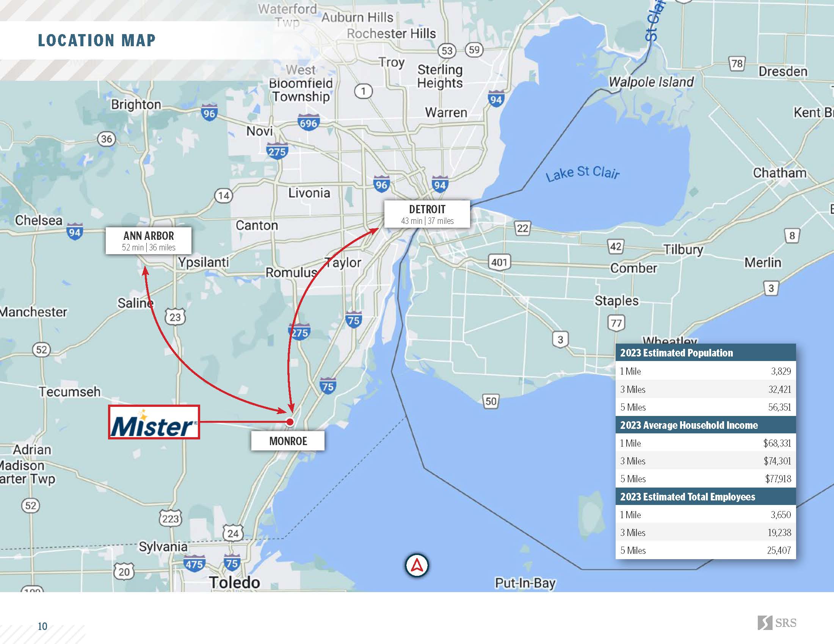834x644 pixels.
Task: Select the DETROIT distance callout box
Action: coord(427,214)
